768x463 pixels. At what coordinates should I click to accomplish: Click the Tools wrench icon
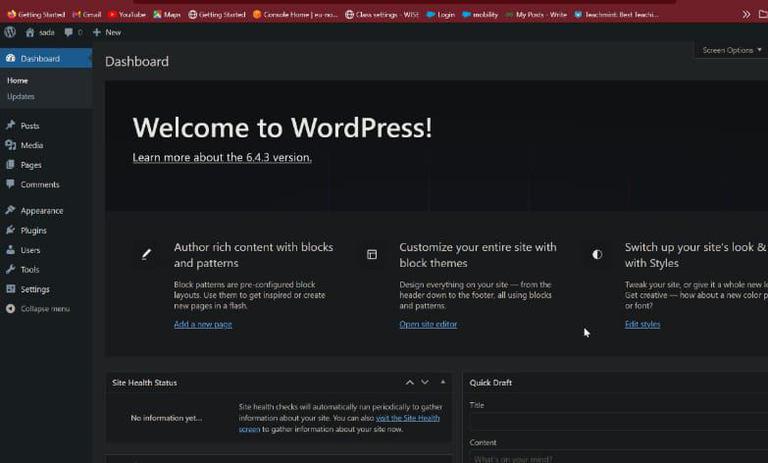pos(10,269)
